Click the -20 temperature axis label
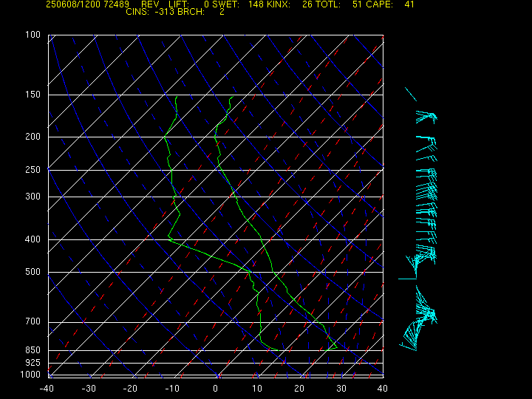 click(x=130, y=389)
